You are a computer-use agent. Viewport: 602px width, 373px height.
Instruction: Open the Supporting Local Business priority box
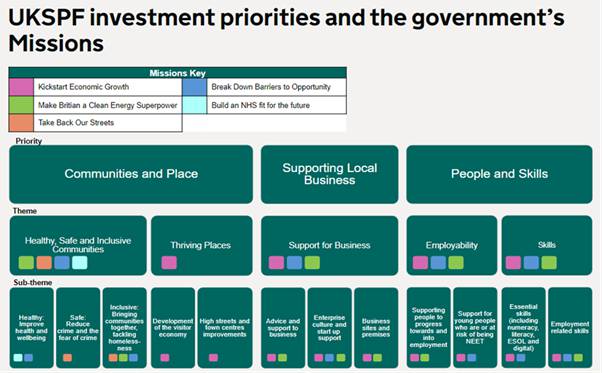[329, 174]
